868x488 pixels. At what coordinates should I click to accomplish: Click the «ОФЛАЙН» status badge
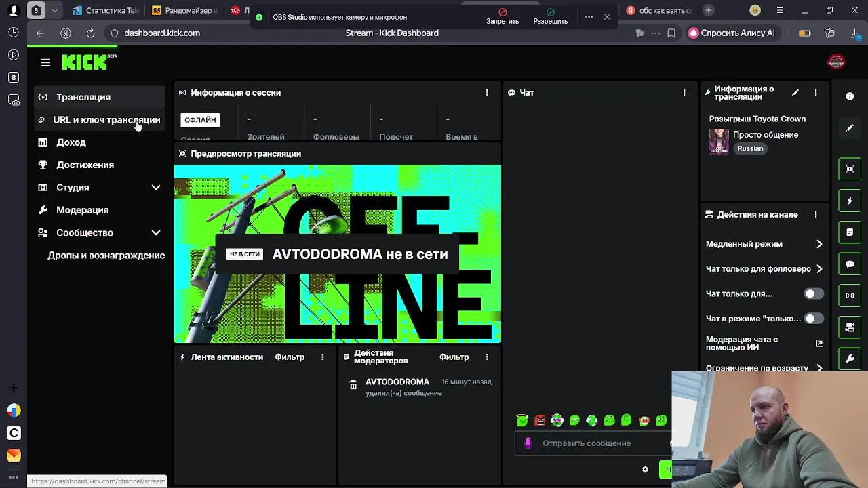click(200, 120)
